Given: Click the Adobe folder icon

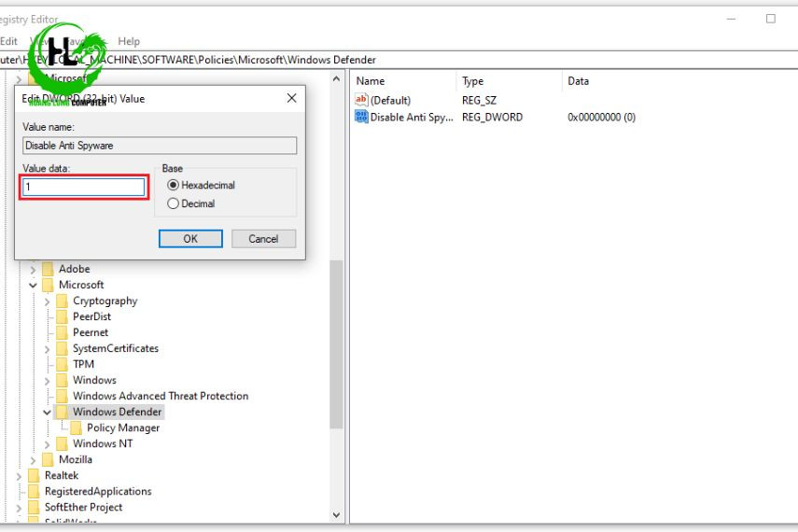Looking at the screenshot, I should 48,269.
